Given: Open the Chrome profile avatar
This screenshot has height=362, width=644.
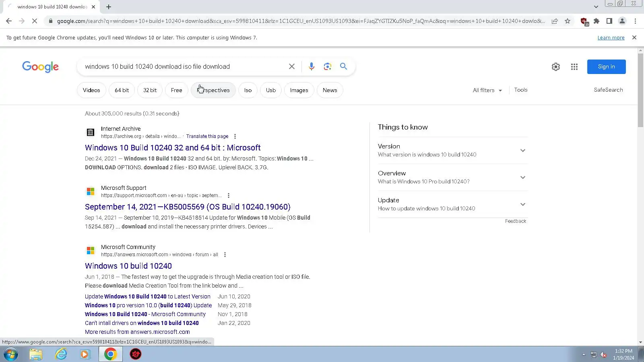Looking at the screenshot, I should (622, 21).
